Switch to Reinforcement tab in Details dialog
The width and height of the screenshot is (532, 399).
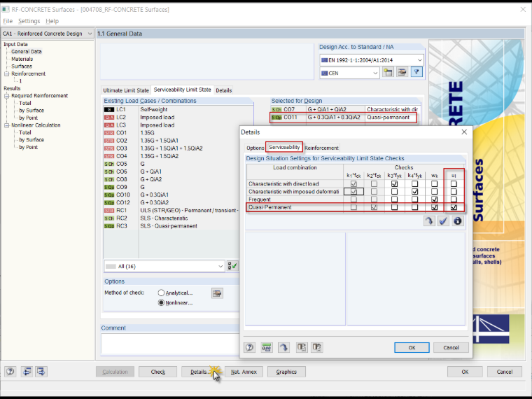pos(321,148)
